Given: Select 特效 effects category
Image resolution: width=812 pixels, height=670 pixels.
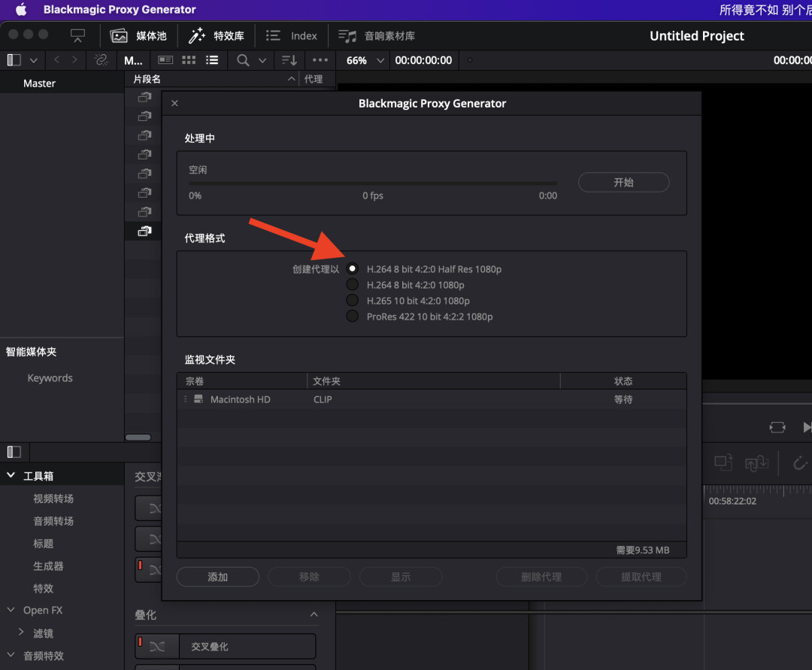Looking at the screenshot, I should click(43, 588).
